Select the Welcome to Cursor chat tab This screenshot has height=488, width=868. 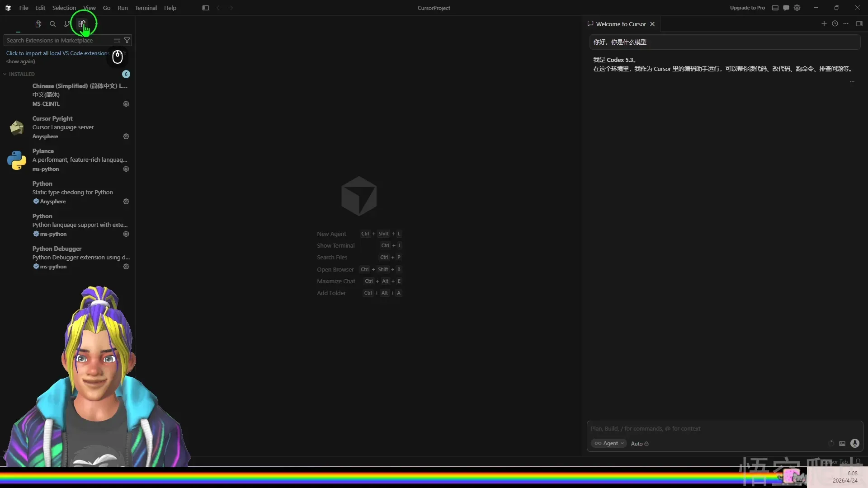coord(620,24)
